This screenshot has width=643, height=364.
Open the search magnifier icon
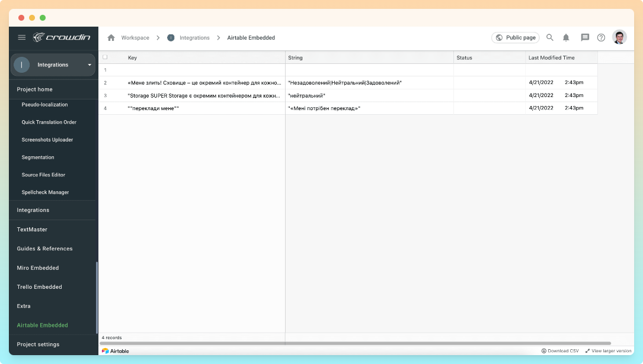tap(550, 38)
